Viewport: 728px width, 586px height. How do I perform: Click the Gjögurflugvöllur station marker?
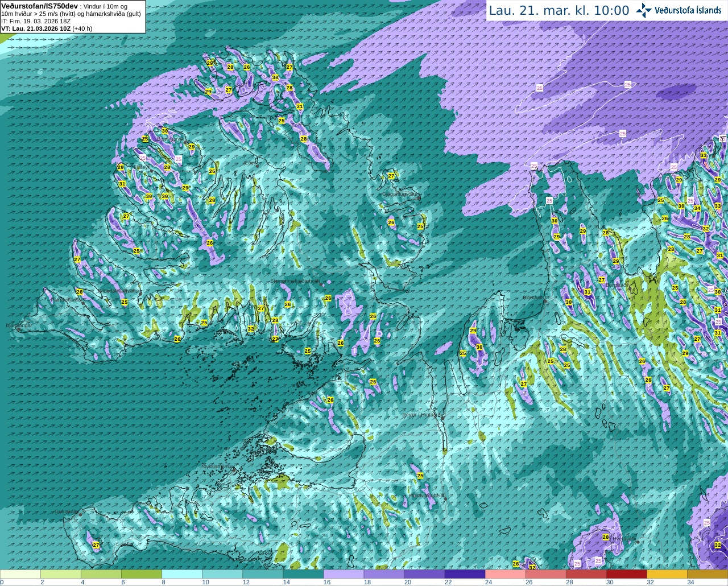[x=419, y=197]
